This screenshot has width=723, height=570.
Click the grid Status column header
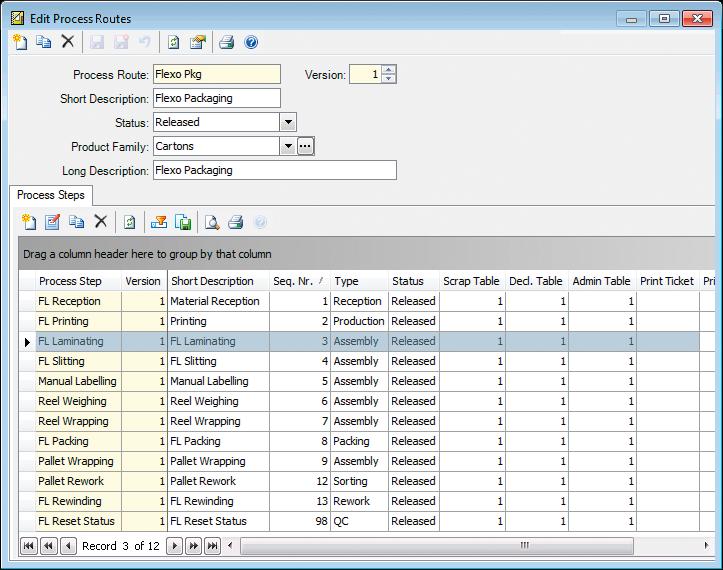click(x=414, y=281)
